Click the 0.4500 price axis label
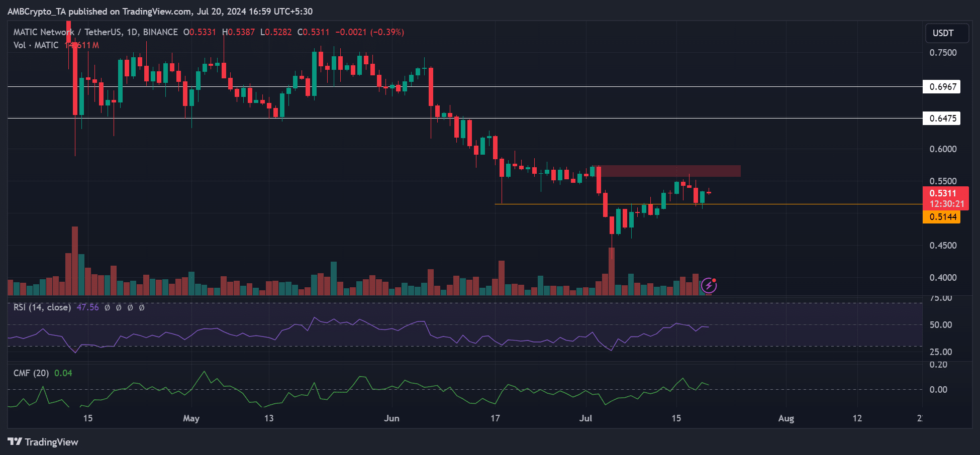Viewport: 980px width, 455px height. (x=943, y=246)
